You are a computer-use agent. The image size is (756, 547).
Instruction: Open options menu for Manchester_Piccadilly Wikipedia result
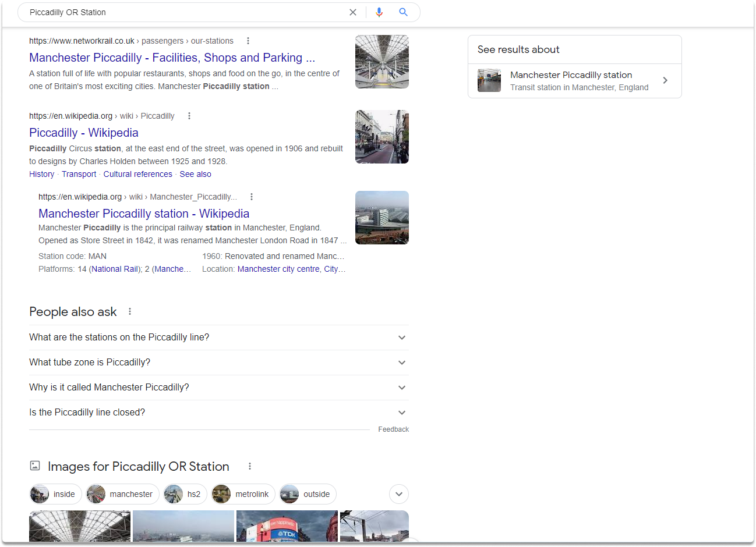click(x=252, y=197)
